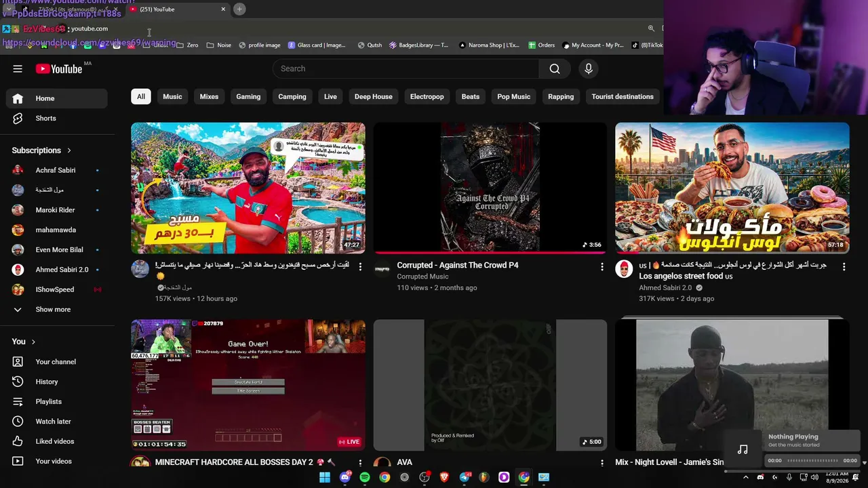
Task: Select the Live filter chip
Action: coord(330,96)
